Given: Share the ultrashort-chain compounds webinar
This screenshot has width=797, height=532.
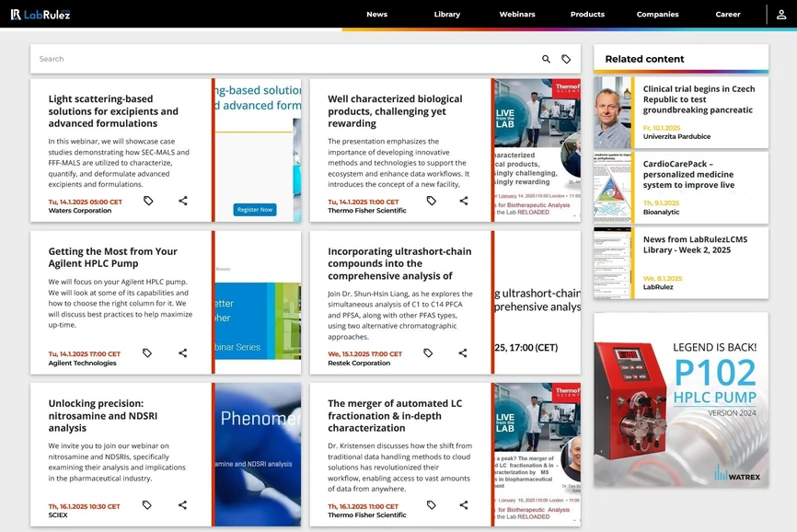Looking at the screenshot, I should pyautogui.click(x=463, y=353).
